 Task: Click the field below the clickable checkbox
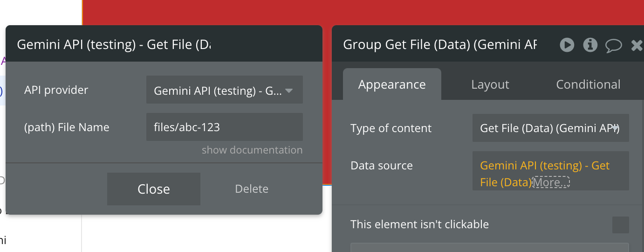(x=489, y=247)
